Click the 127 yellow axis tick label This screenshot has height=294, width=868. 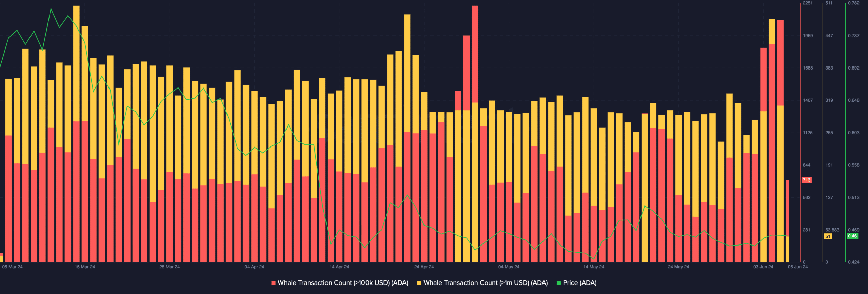pyautogui.click(x=829, y=198)
